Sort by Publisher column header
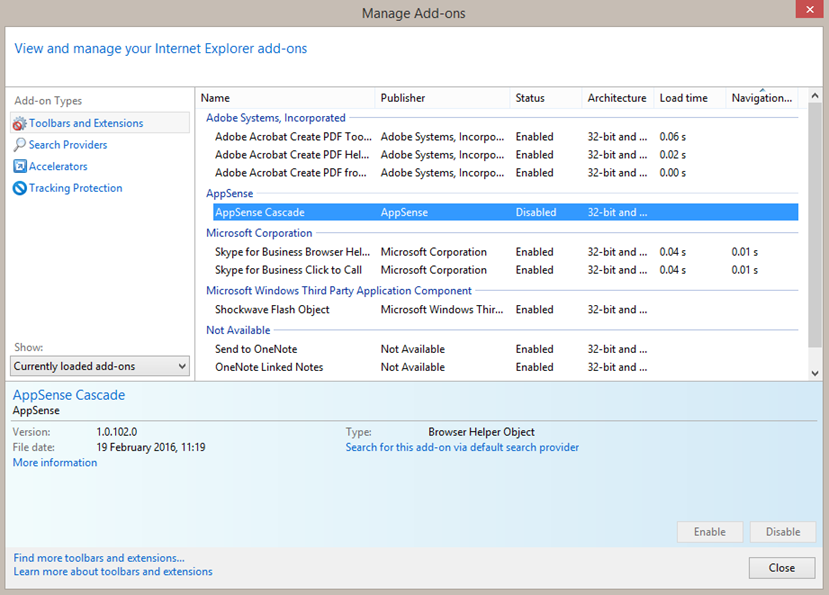The image size is (829, 595). pos(402,98)
